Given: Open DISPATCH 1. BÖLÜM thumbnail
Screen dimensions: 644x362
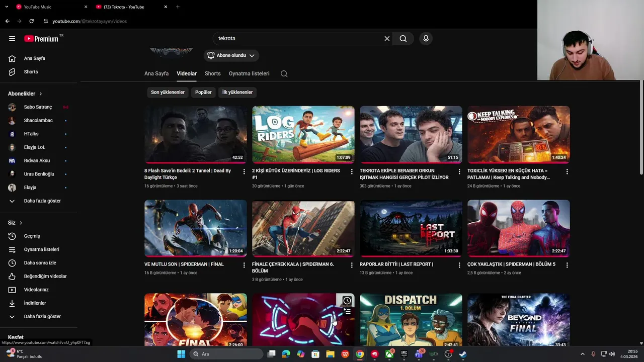Looking at the screenshot, I should click(x=411, y=320).
